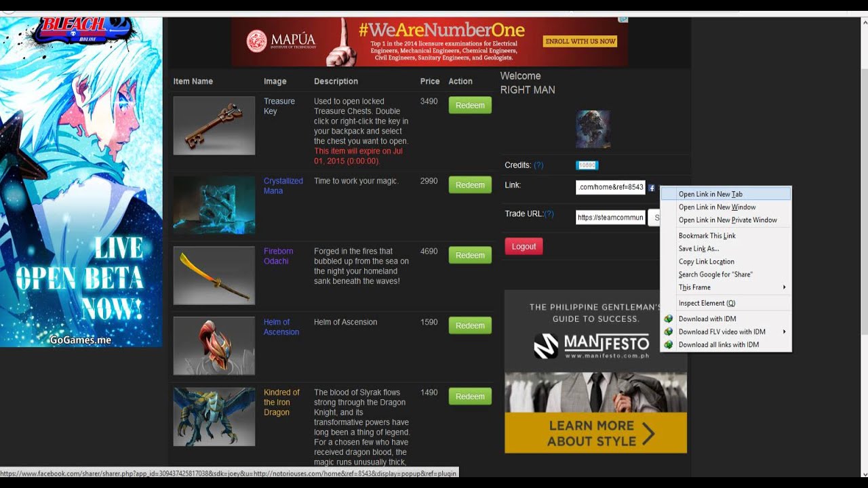Select Bookmark This Link
Screen dimensions: 868x488
click(x=726, y=235)
